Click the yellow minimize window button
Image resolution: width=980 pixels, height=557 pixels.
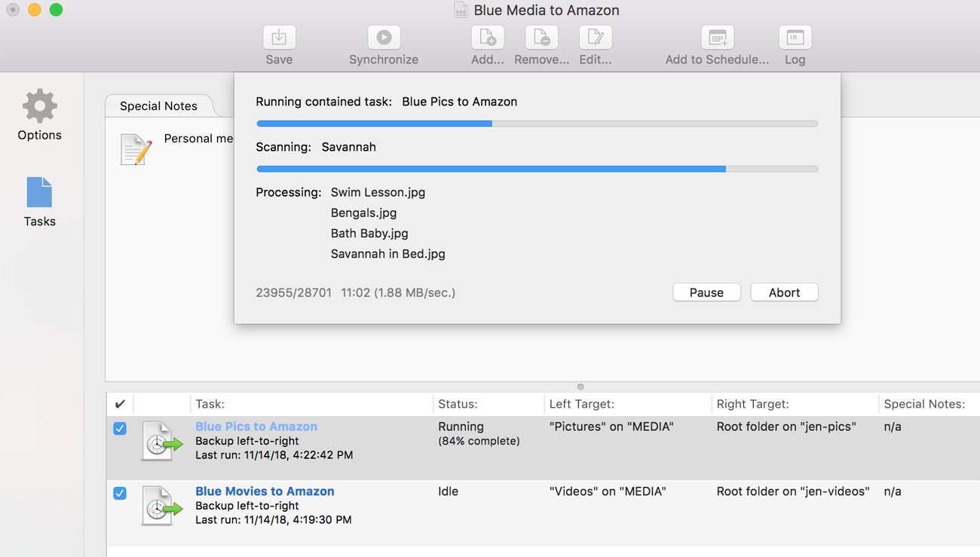(34, 10)
